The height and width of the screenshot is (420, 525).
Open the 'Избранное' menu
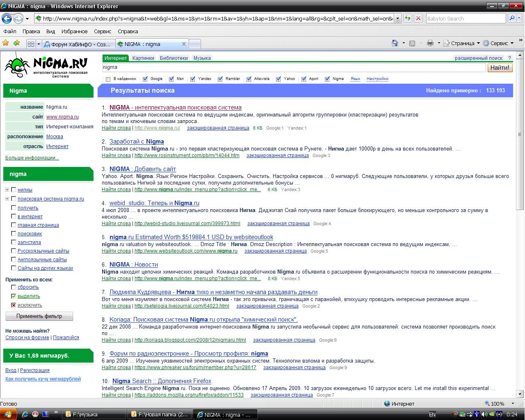pyautogui.click(x=74, y=31)
